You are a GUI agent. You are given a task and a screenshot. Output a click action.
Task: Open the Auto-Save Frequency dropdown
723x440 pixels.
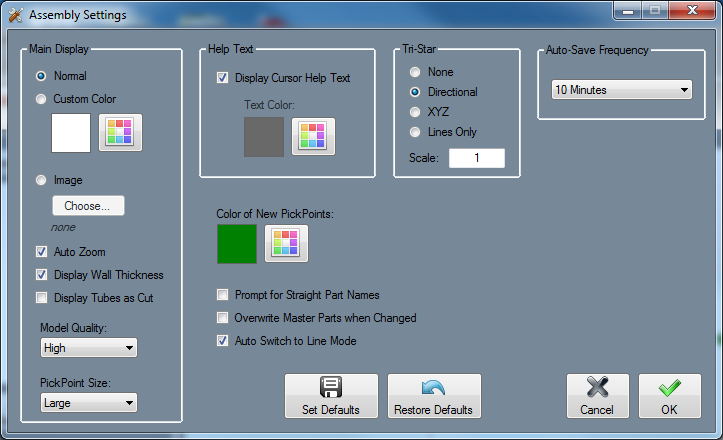tap(622, 90)
